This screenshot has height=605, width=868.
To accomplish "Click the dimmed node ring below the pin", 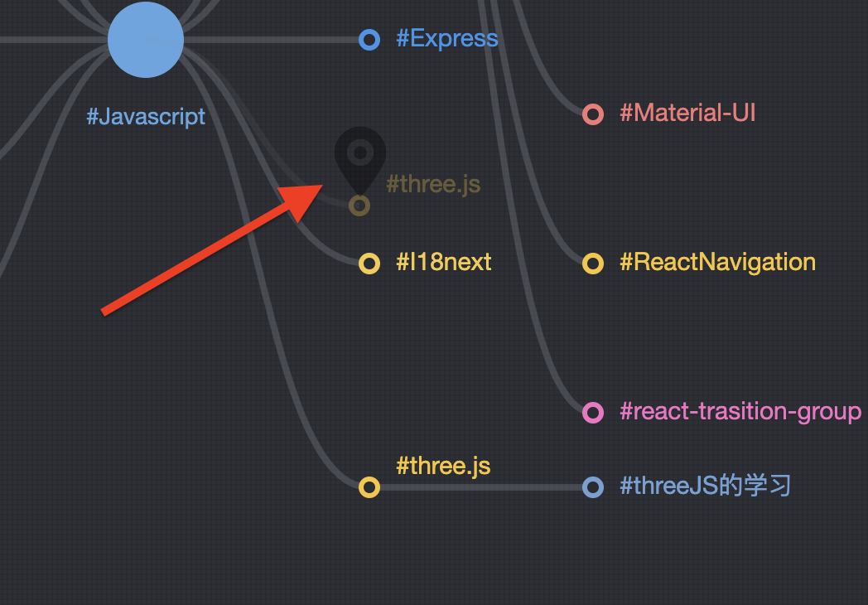I will (x=359, y=206).
